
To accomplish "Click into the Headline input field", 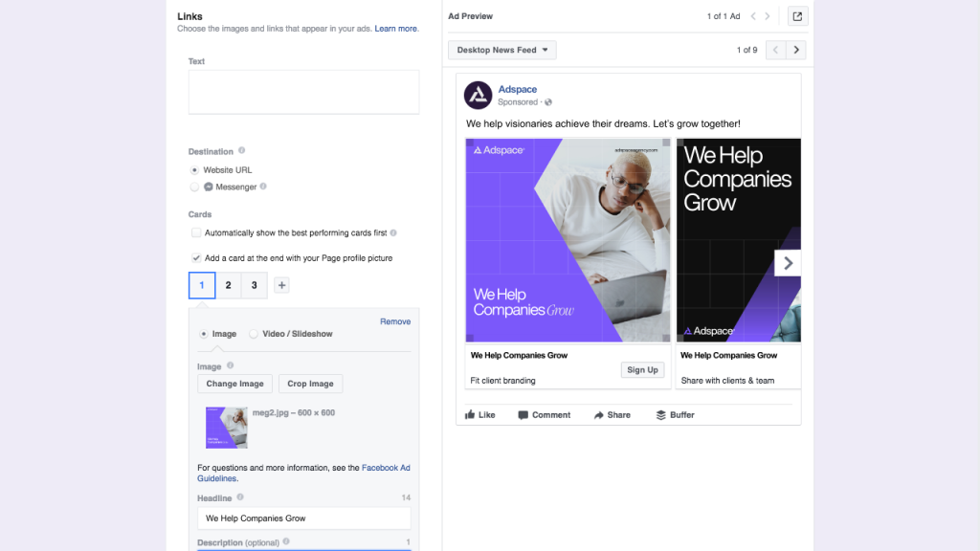I will [303, 518].
